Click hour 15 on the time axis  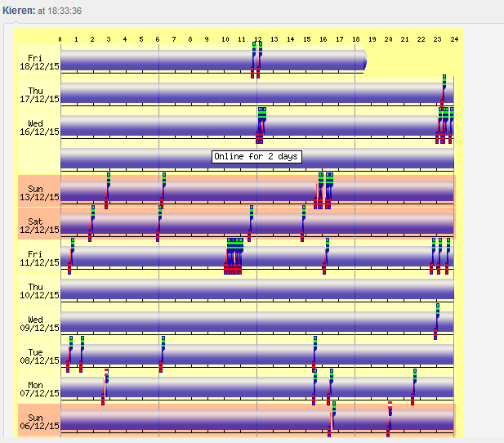pos(307,39)
